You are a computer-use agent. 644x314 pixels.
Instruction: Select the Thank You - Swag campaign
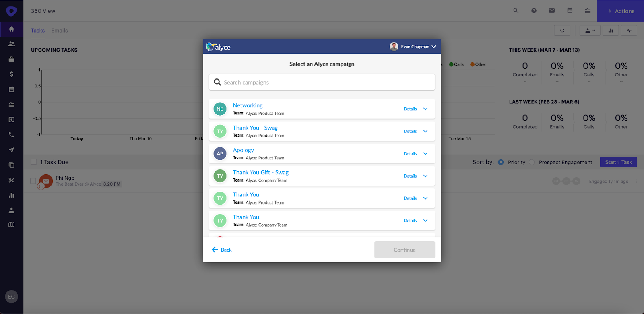(255, 128)
